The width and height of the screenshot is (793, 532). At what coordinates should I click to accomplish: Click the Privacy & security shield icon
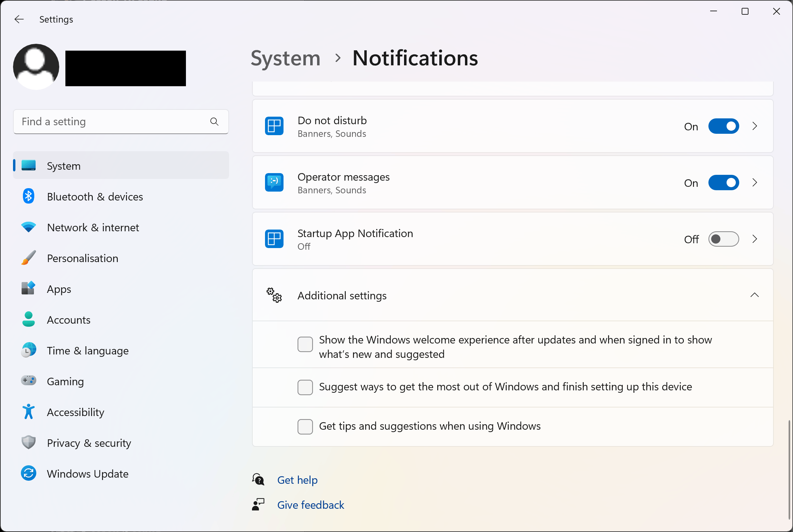click(x=28, y=442)
